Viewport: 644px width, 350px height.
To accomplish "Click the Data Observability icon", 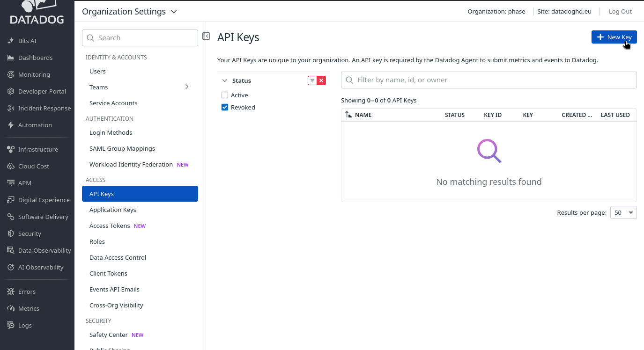I will [x=11, y=250].
